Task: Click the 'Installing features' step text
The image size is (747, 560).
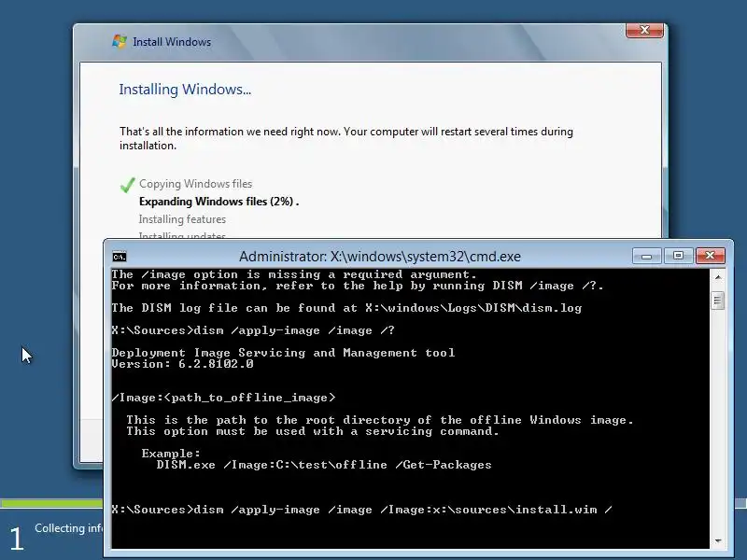Action: click(182, 219)
